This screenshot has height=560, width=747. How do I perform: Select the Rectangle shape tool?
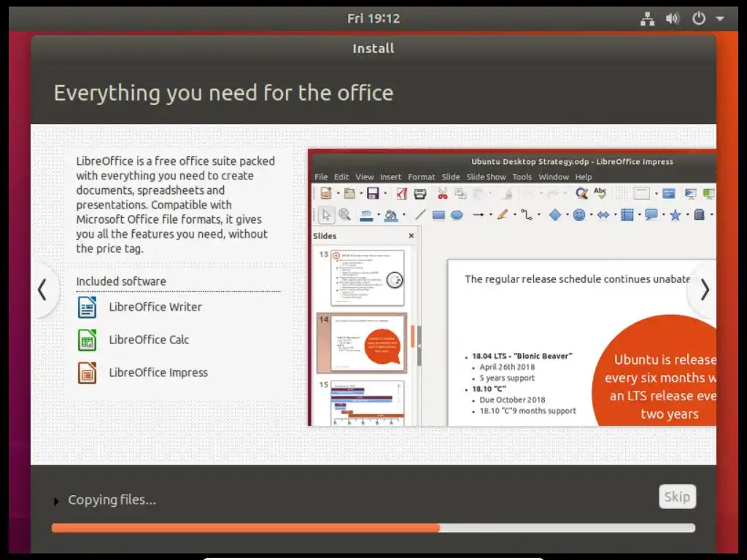click(x=438, y=215)
